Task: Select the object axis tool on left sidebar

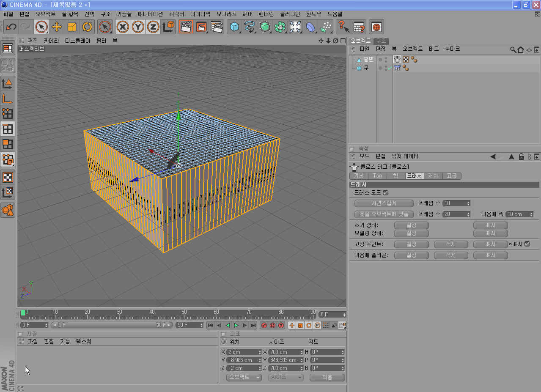Action: coord(8,99)
